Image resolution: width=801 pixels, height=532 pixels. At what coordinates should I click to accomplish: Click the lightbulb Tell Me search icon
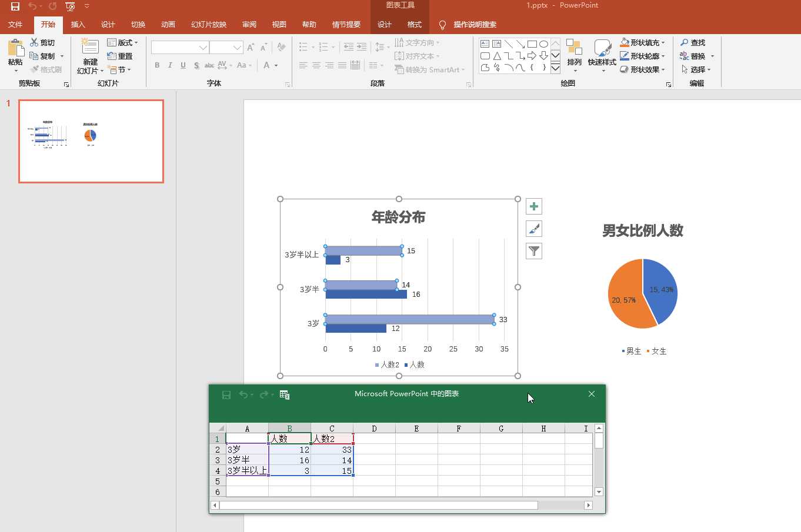(x=442, y=25)
